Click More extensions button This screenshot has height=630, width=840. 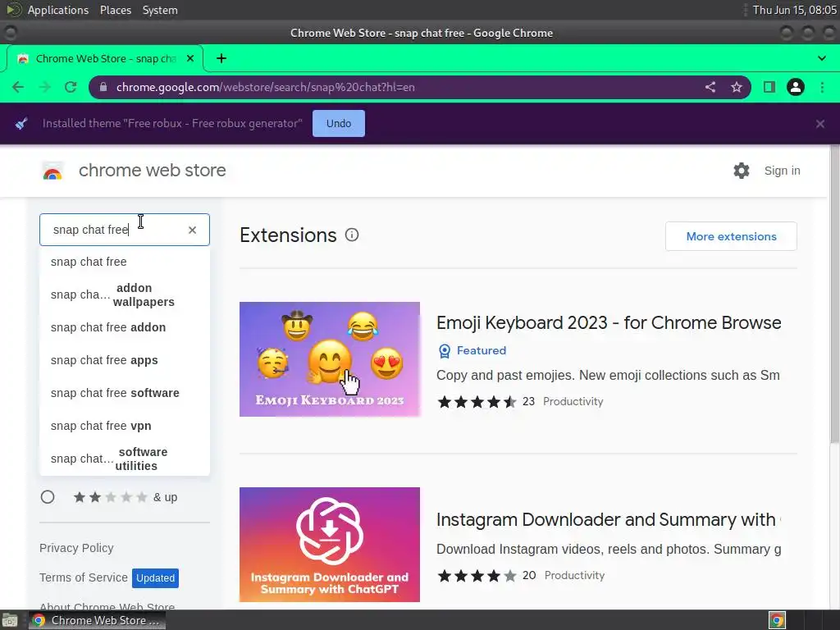tap(731, 236)
